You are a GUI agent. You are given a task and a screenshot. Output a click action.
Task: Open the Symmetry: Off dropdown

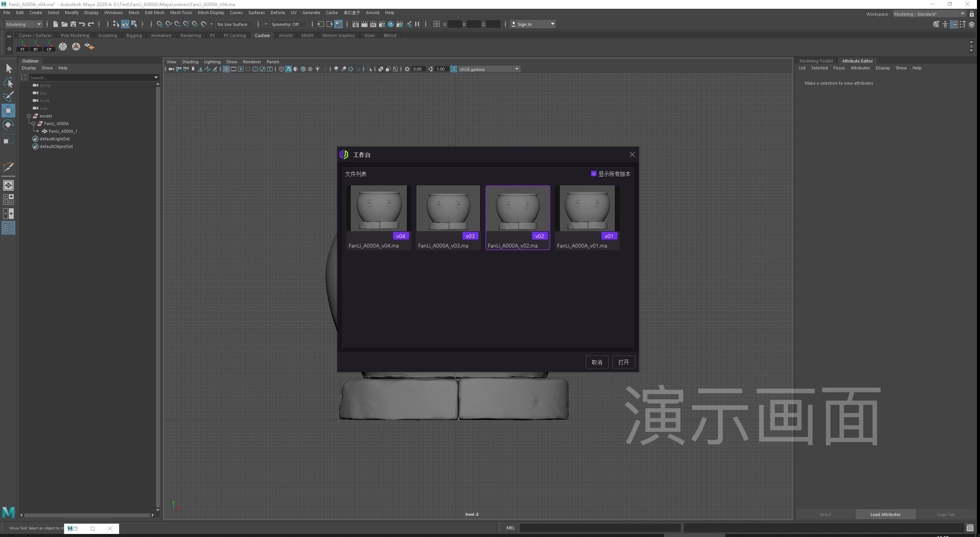tap(289, 24)
